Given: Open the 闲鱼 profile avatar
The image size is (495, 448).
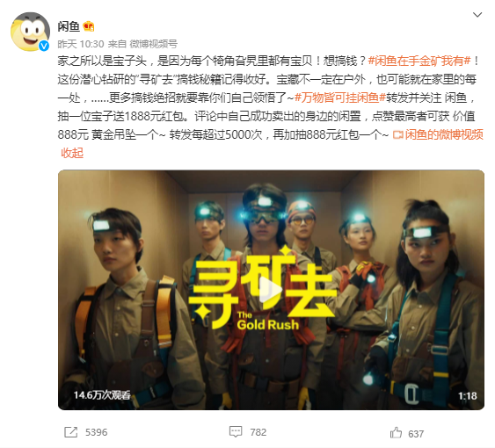Looking at the screenshot, I should (30, 32).
